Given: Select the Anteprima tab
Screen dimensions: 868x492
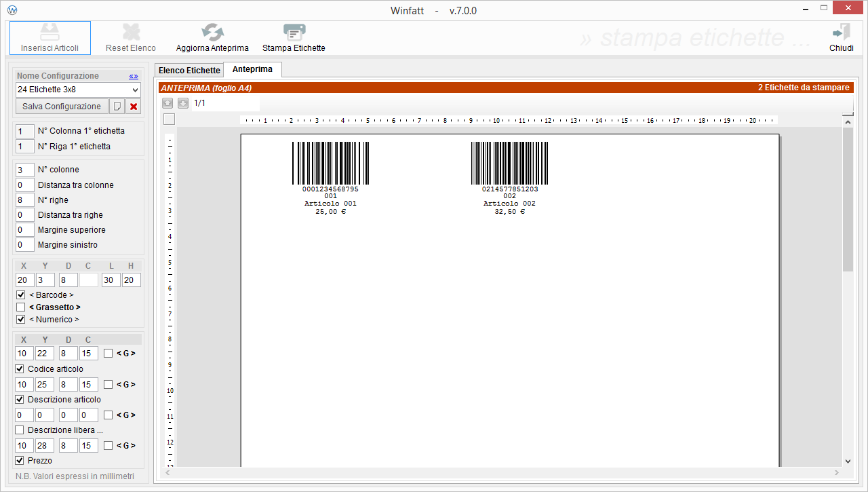Looking at the screenshot, I should pyautogui.click(x=252, y=69).
